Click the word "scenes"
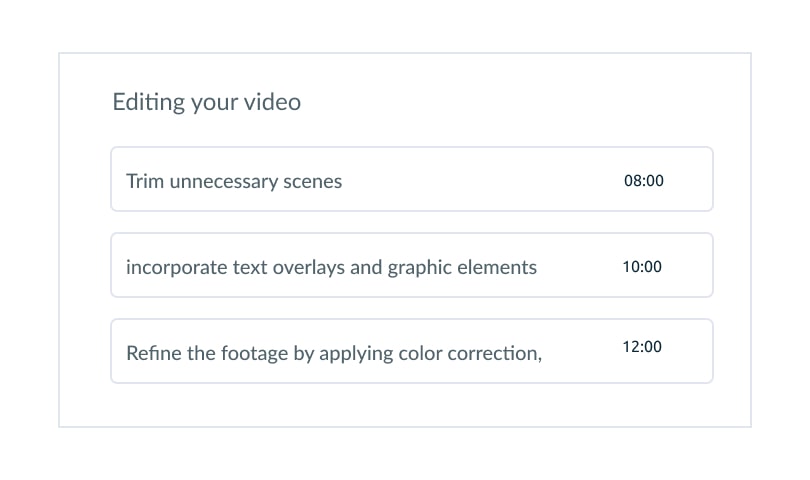The width and height of the screenshot is (810, 480). pyautogui.click(x=312, y=181)
